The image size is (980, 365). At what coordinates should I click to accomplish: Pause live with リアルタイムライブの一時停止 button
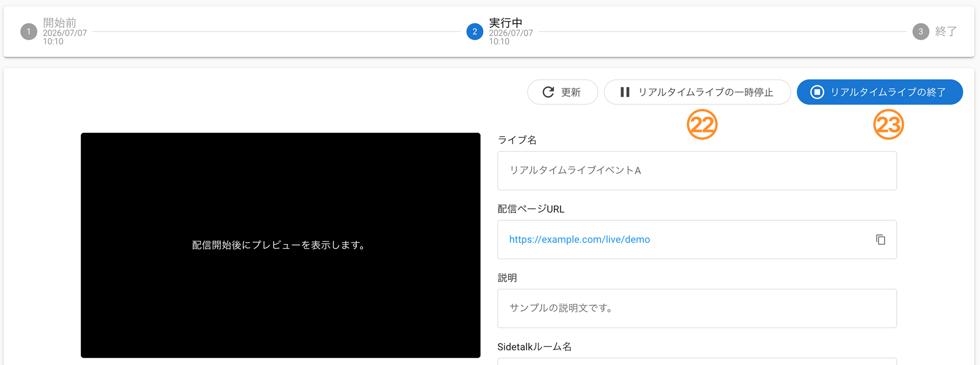pyautogui.click(x=697, y=92)
